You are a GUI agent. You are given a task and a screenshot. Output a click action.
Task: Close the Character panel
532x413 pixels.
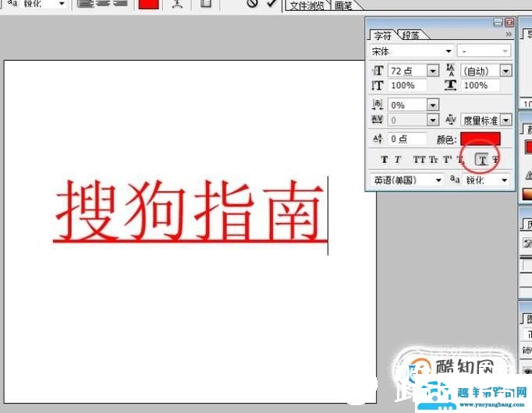[x=509, y=23]
